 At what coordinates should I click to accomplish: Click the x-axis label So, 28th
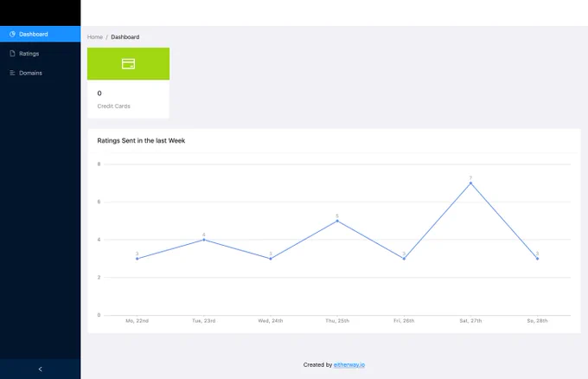(x=537, y=321)
